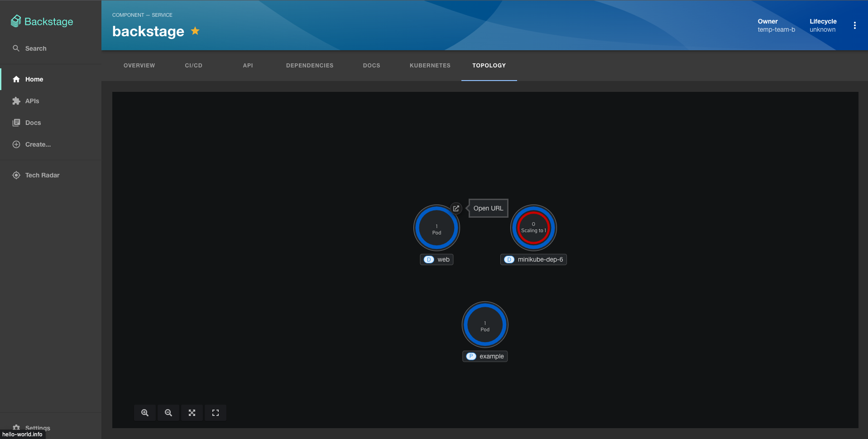Open the kebab menu next to Lifecycle
Viewport: 868px width, 439px height.
tap(855, 25)
